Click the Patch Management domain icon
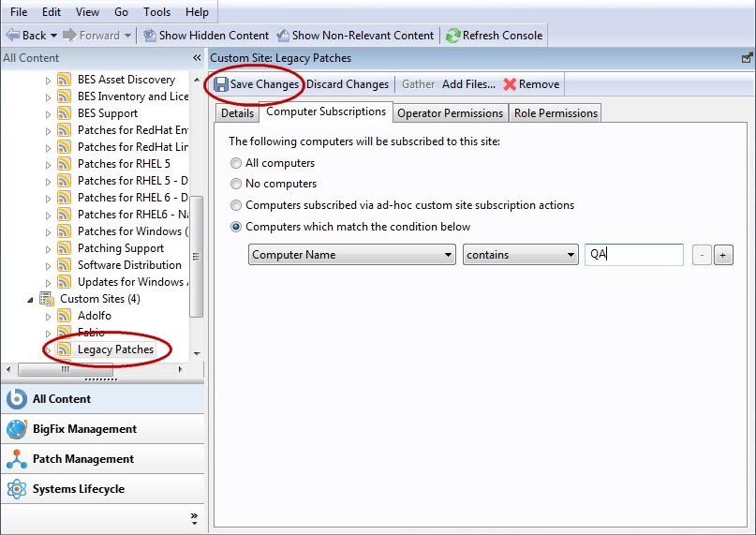The width and height of the screenshot is (756, 535). click(16, 459)
